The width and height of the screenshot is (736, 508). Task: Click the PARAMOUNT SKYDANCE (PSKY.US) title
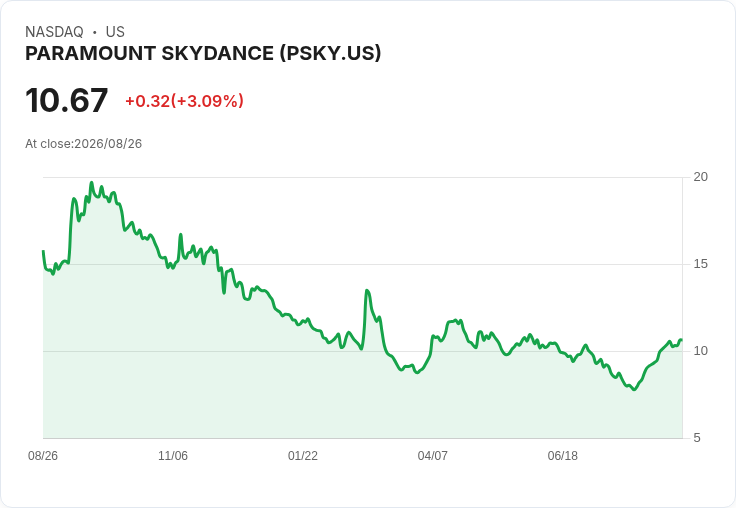(203, 54)
